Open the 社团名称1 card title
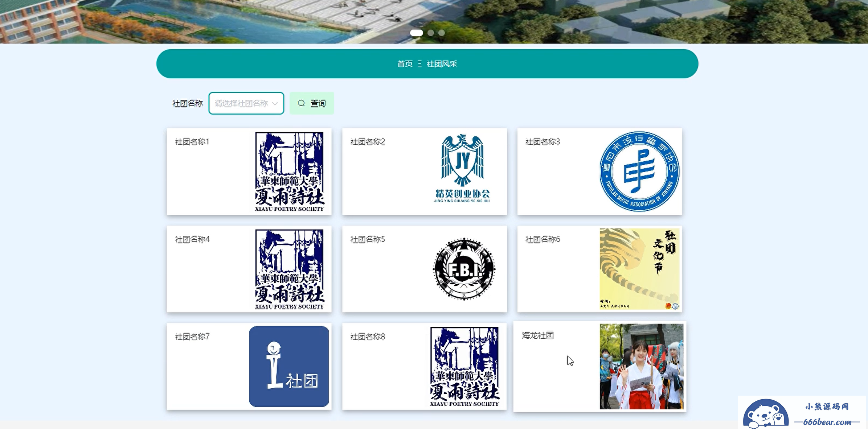Screen dimensions: 868x429 [192, 142]
